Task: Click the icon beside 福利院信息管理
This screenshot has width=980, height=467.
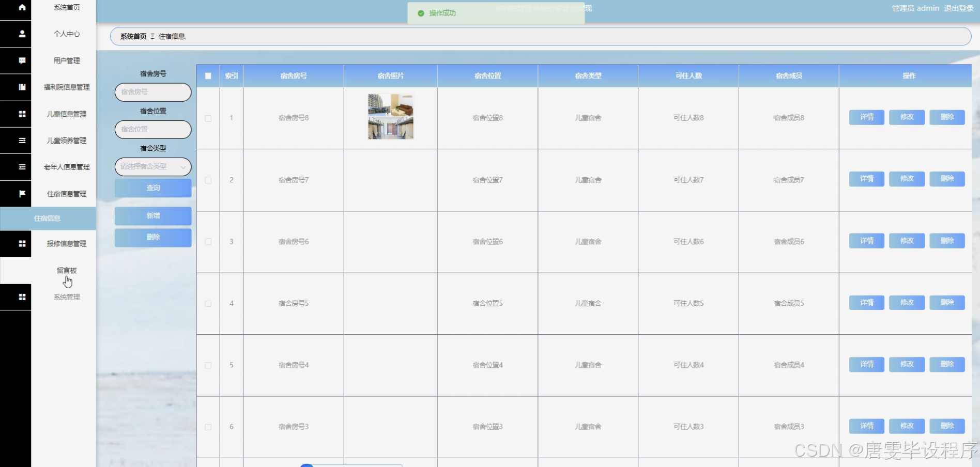Action: click(x=22, y=87)
